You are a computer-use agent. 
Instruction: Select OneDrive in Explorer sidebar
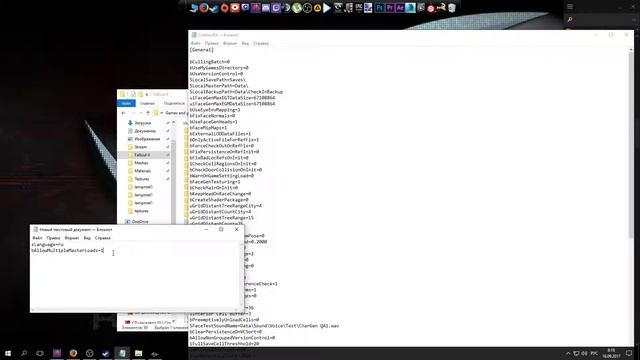140,222
